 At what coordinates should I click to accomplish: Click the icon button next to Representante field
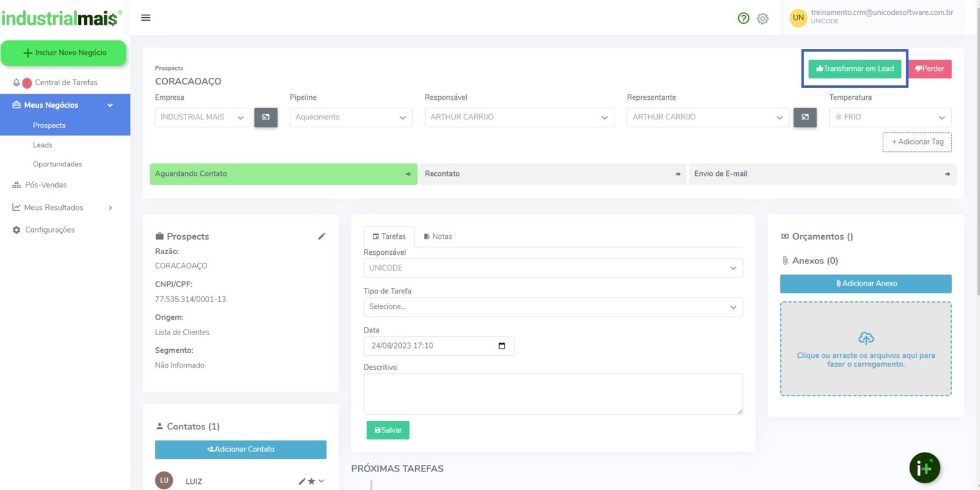coord(805,117)
